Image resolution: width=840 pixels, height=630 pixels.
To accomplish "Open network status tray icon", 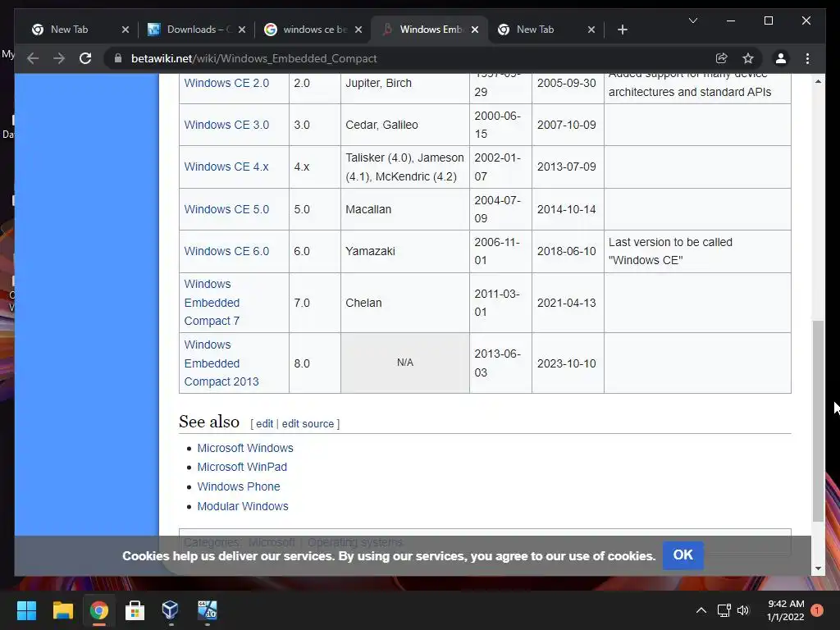I will [x=724, y=610].
